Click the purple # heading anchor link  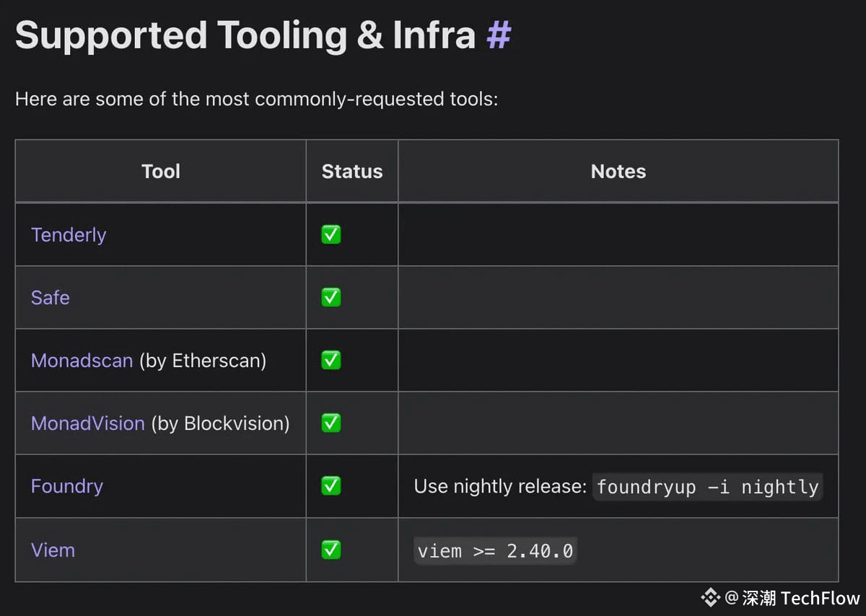pos(499,35)
